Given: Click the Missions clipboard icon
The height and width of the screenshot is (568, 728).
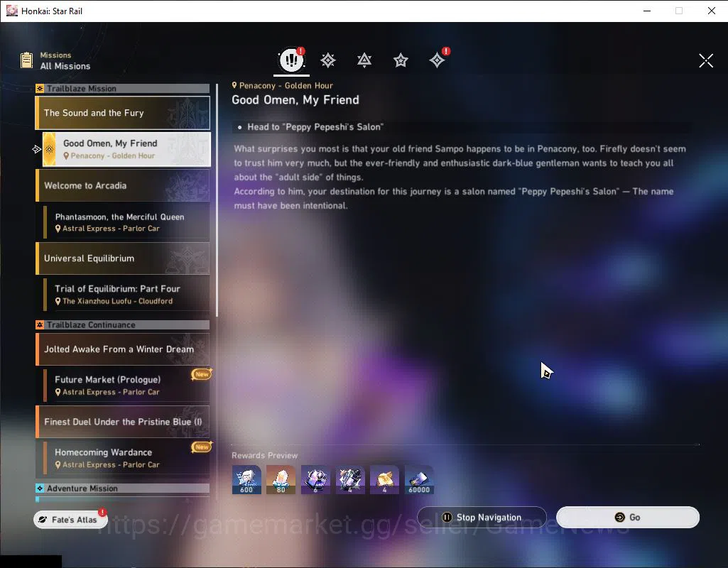Looking at the screenshot, I should (26, 60).
